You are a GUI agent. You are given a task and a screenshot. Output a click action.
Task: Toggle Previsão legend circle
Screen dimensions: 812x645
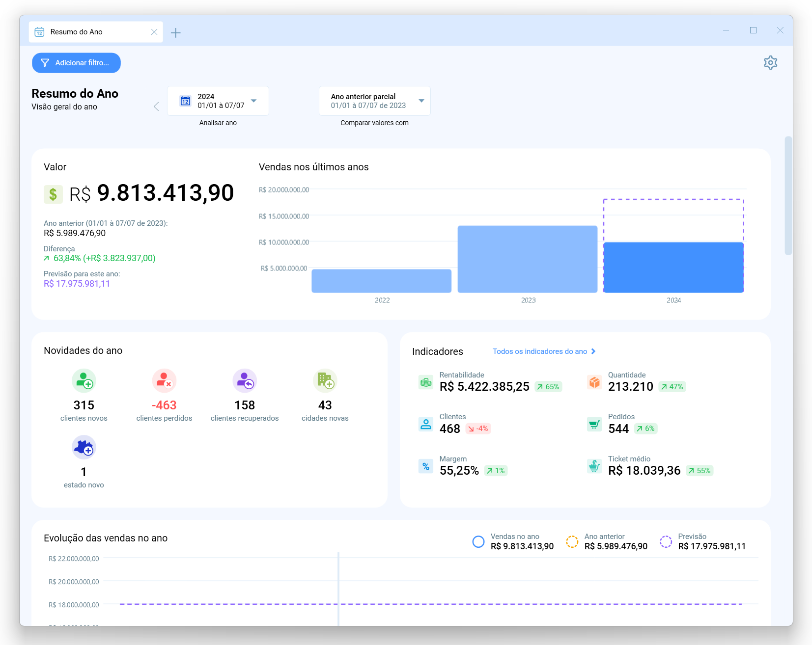pos(666,541)
